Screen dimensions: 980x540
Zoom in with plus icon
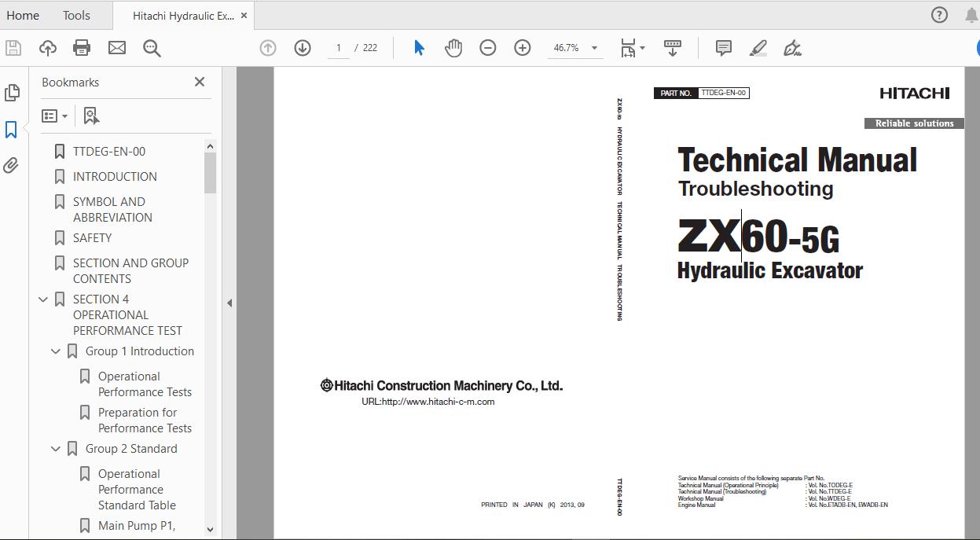coord(523,48)
